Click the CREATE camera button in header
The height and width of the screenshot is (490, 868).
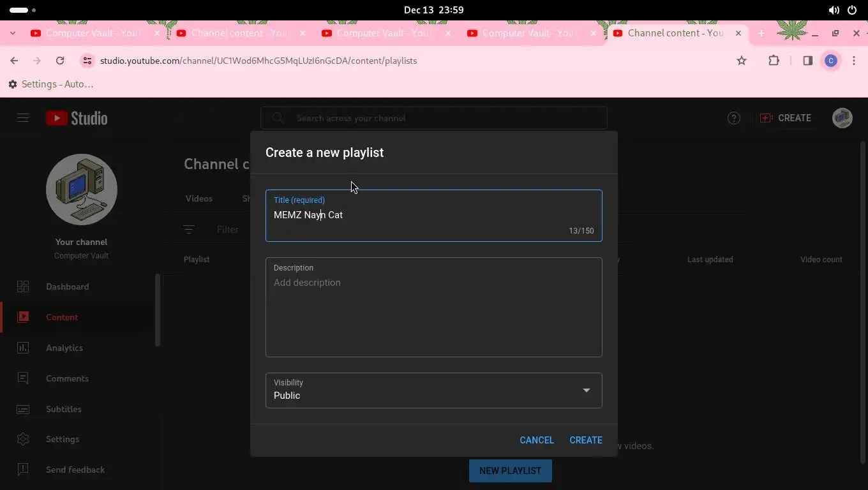click(786, 118)
